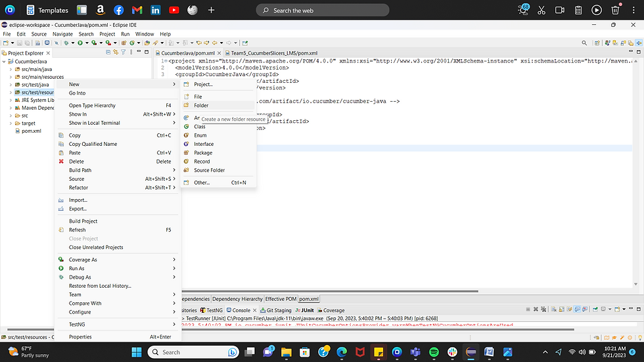Click the Project Explorer View Menu dots
The height and width of the screenshot is (362, 644).
click(x=131, y=52)
